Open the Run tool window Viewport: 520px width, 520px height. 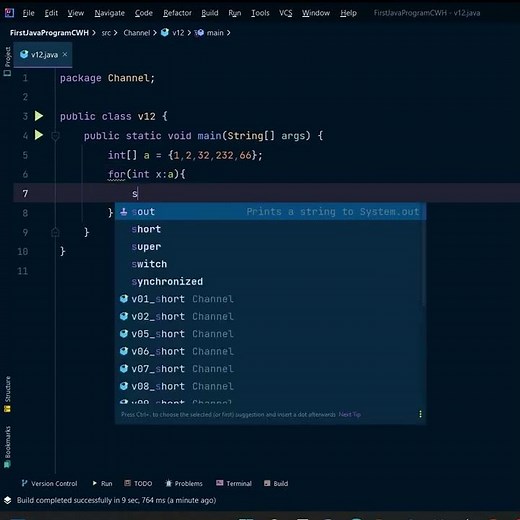point(102,483)
